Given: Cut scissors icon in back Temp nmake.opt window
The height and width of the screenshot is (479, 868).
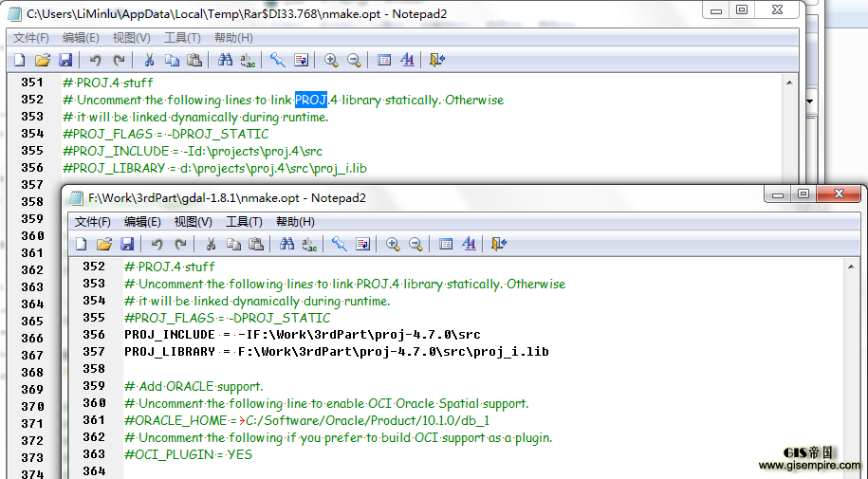Looking at the screenshot, I should [149, 60].
